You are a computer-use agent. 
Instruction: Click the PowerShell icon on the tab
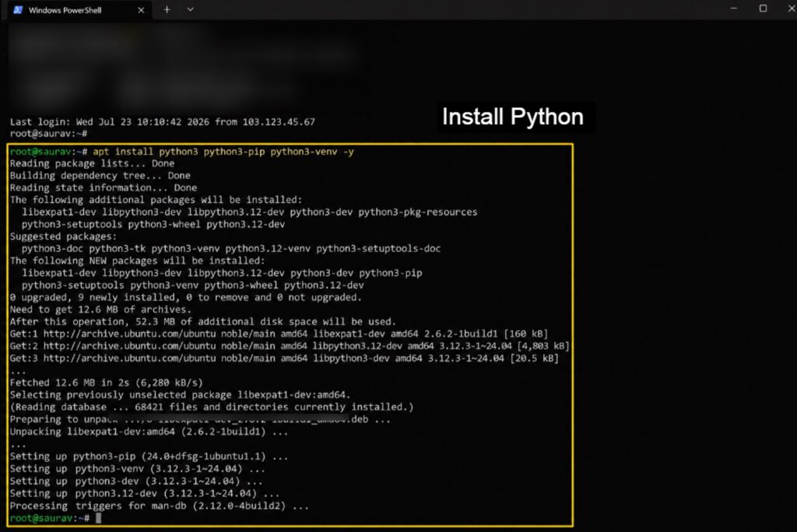18,10
